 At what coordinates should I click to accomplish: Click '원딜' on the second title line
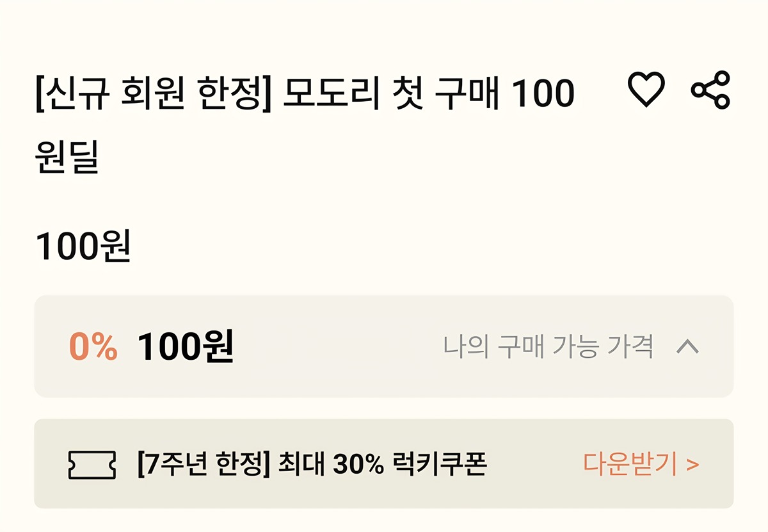[67, 157]
